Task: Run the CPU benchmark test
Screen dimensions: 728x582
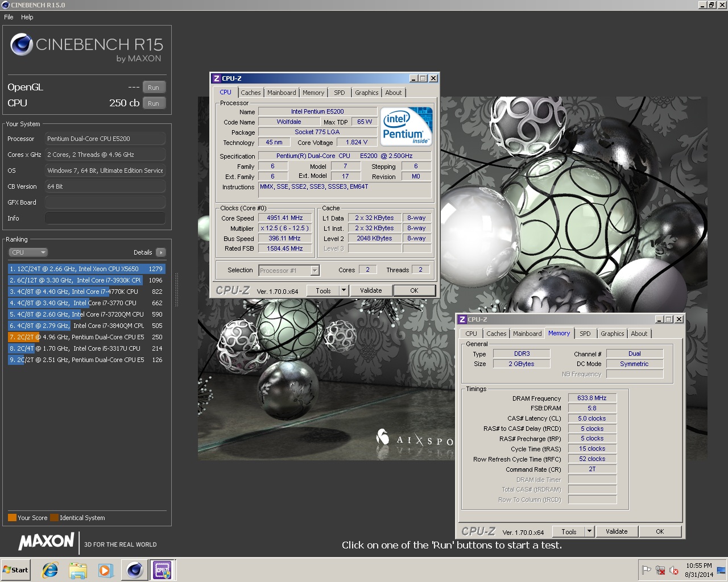Action: (x=154, y=103)
